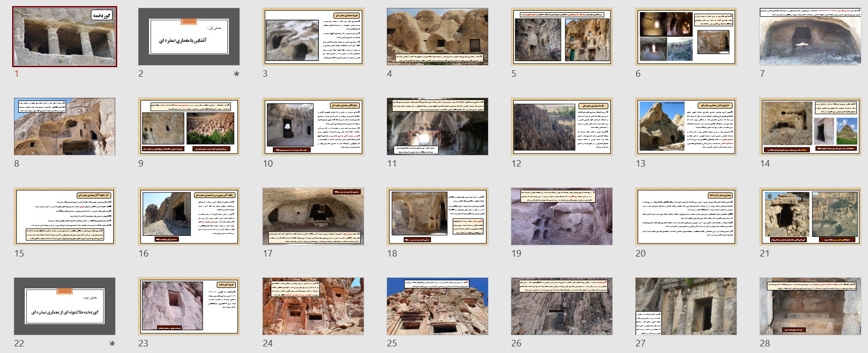Choose slide 21 with the stone tomb entrance
Viewport: 868px width, 353px height.
(810, 216)
